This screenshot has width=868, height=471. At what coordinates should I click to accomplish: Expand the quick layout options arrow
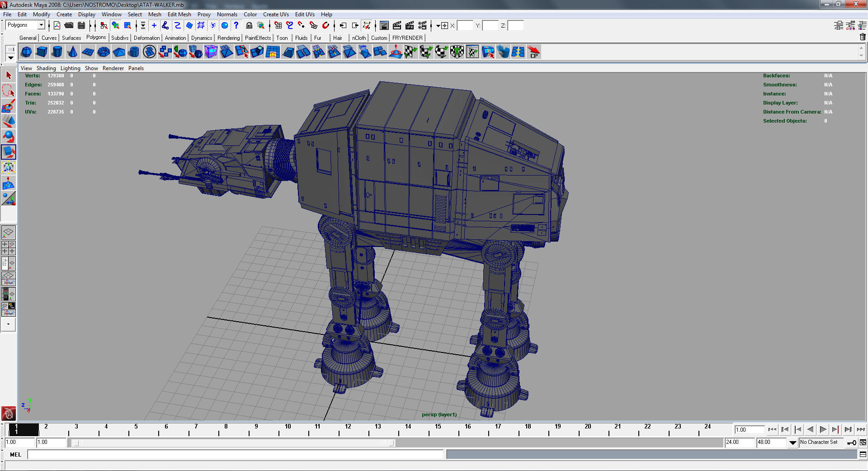click(9, 324)
